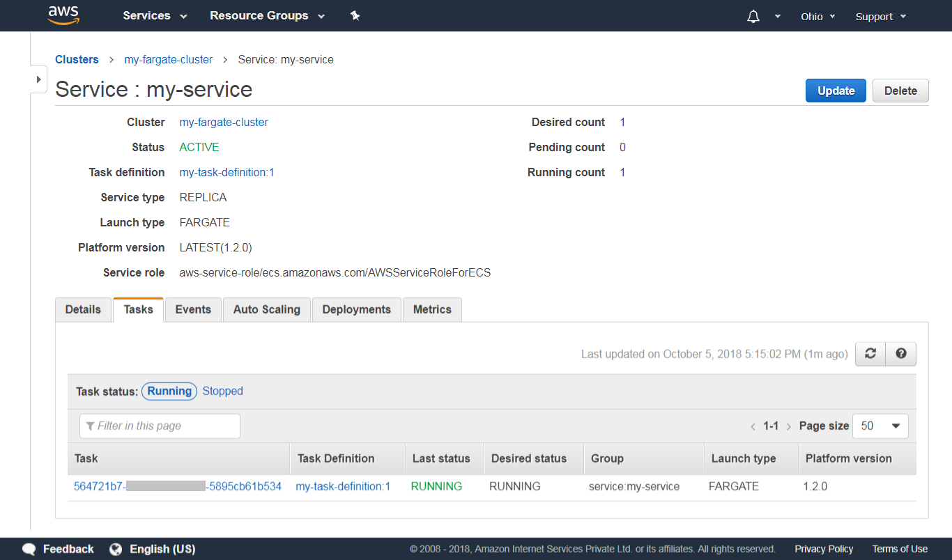Viewport: 952px width, 560px height.
Task: Select the Tasks tab
Action: pos(138,310)
